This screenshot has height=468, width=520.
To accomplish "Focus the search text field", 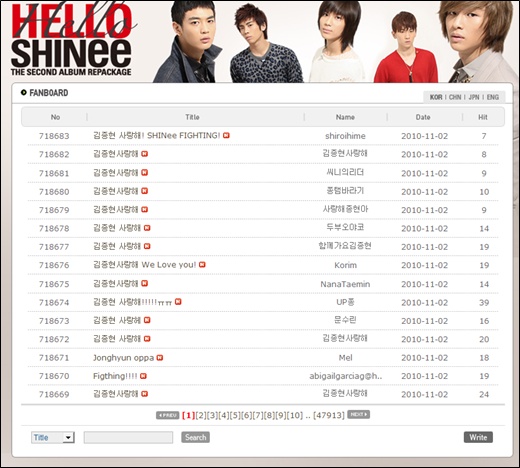I will pyautogui.click(x=128, y=437).
